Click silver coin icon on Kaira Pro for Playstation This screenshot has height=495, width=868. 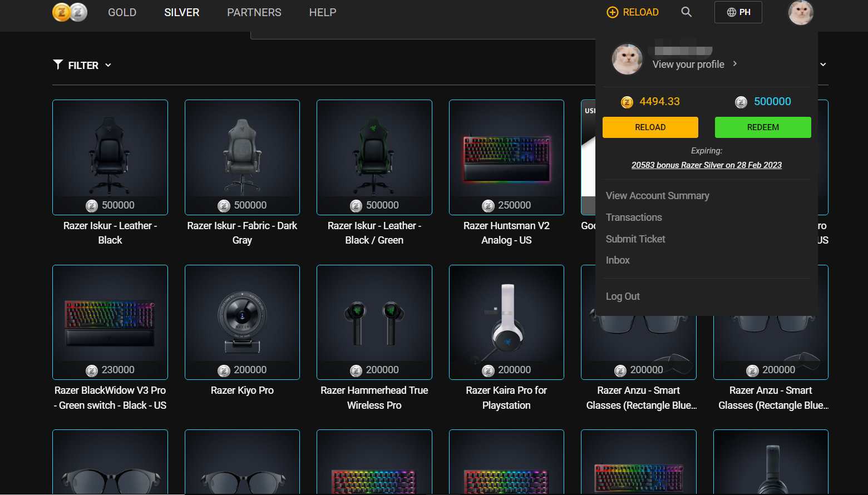coord(488,370)
